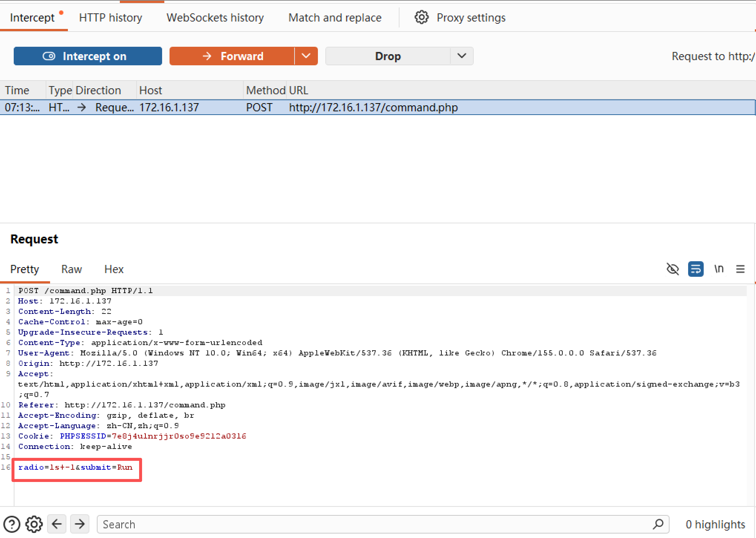The height and width of the screenshot is (538, 756).
Task: Click the 0 highlights label
Action: (715, 524)
